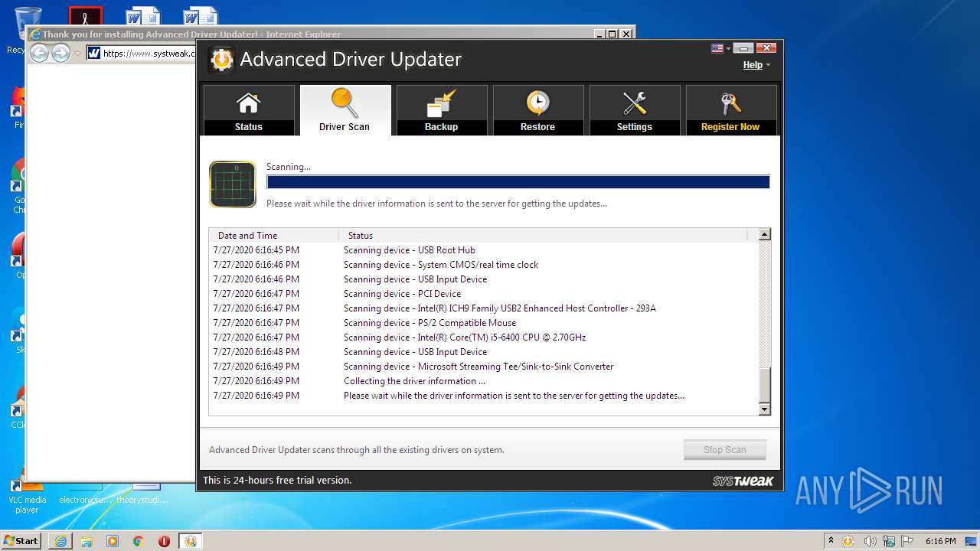This screenshot has height=551, width=980.
Task: Click the Stop Scan button
Action: click(x=724, y=449)
